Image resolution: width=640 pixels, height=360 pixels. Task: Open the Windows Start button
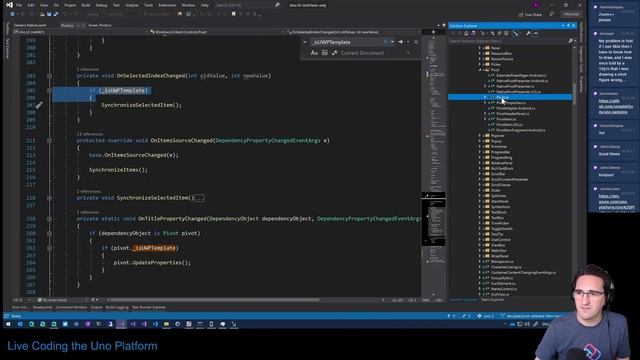pyautogui.click(x=8, y=324)
